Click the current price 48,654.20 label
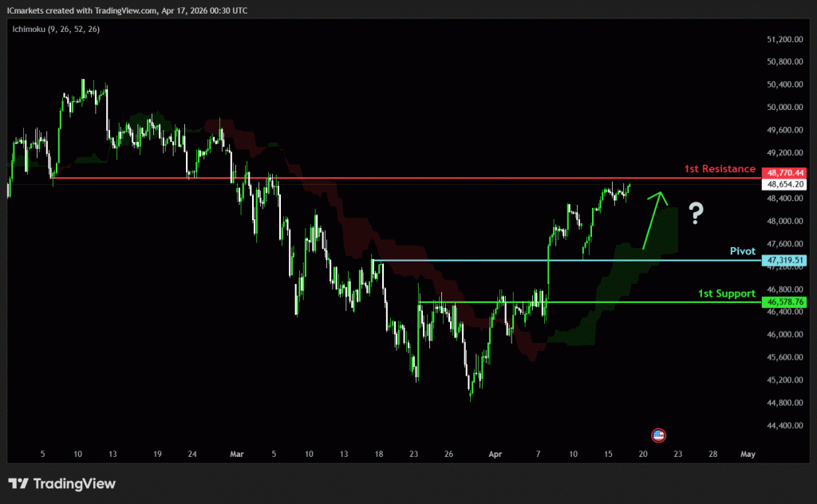The image size is (817, 504). click(x=784, y=184)
